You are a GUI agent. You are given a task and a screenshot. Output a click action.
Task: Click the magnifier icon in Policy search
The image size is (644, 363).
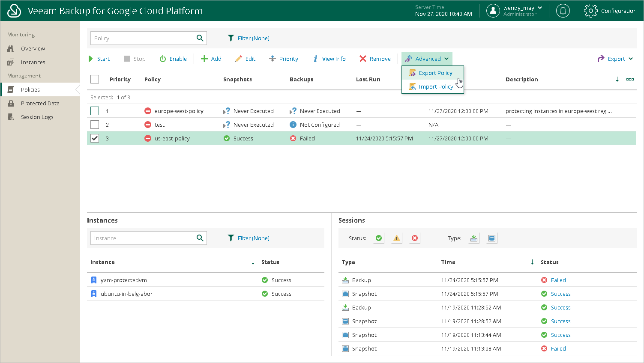point(200,38)
